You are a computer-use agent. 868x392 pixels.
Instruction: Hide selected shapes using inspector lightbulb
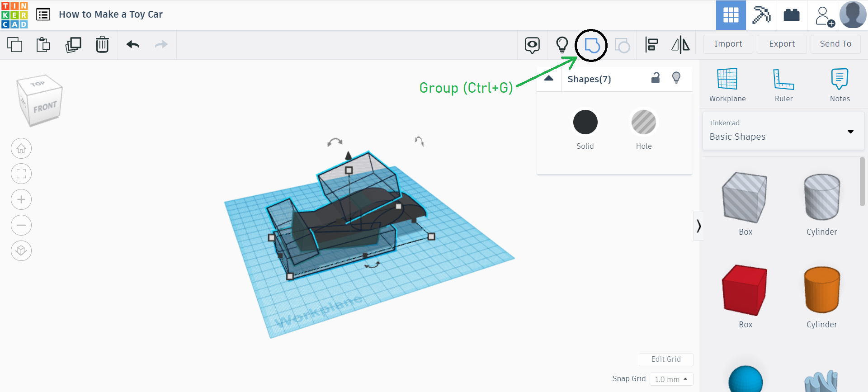[676, 78]
